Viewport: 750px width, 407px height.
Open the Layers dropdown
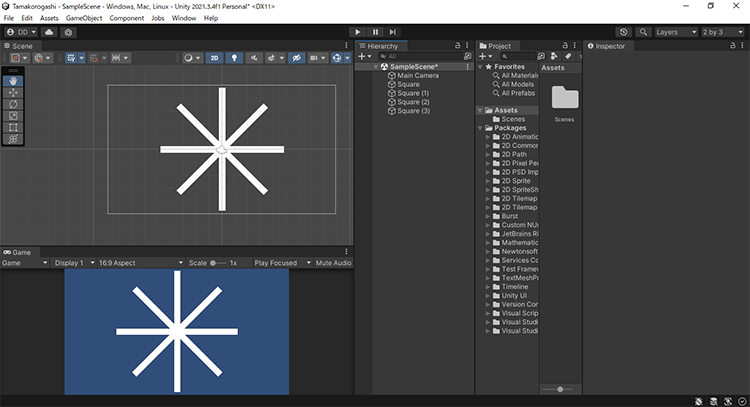(675, 32)
